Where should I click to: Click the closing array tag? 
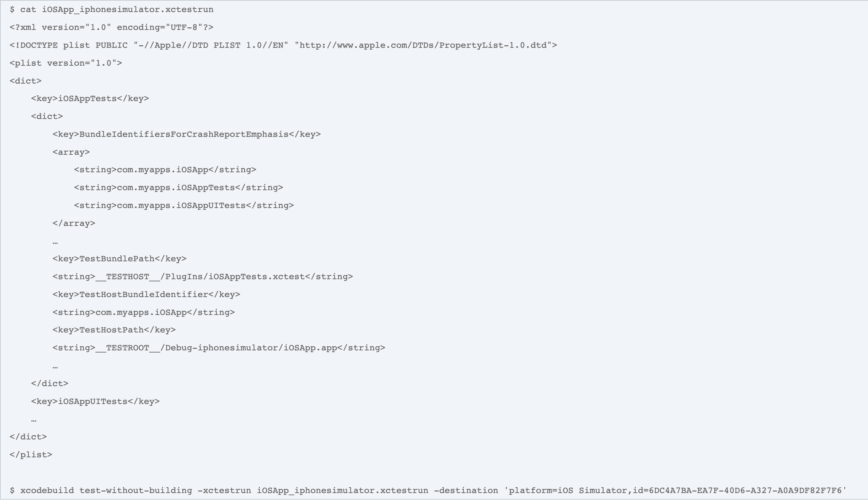coord(74,223)
